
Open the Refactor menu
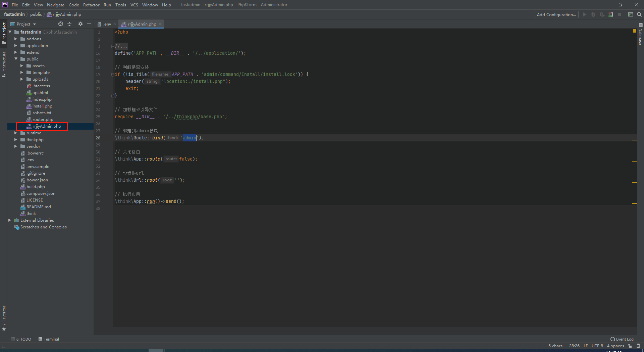pyautogui.click(x=91, y=5)
